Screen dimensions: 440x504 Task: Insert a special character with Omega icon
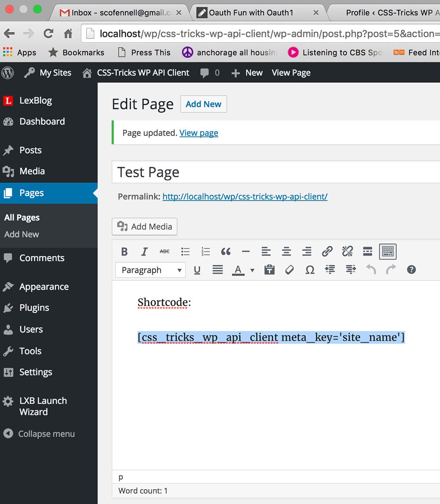tap(310, 270)
